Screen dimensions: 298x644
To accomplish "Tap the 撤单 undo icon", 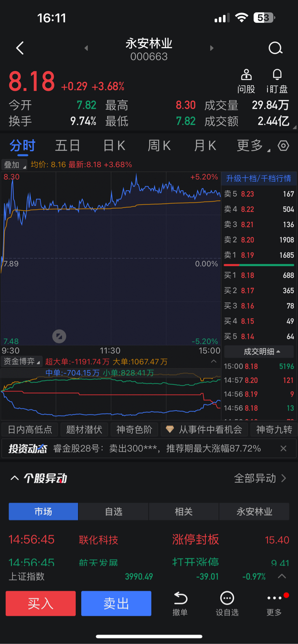I will [180, 598].
